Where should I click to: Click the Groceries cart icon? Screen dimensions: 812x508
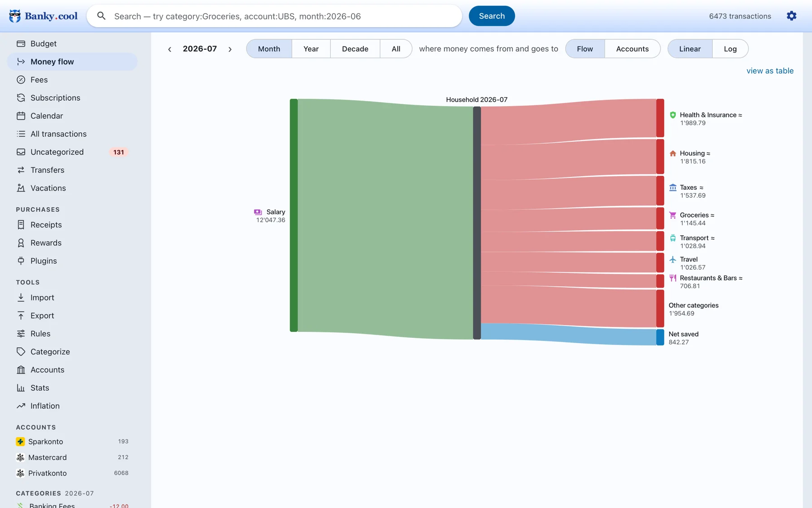[x=673, y=215]
